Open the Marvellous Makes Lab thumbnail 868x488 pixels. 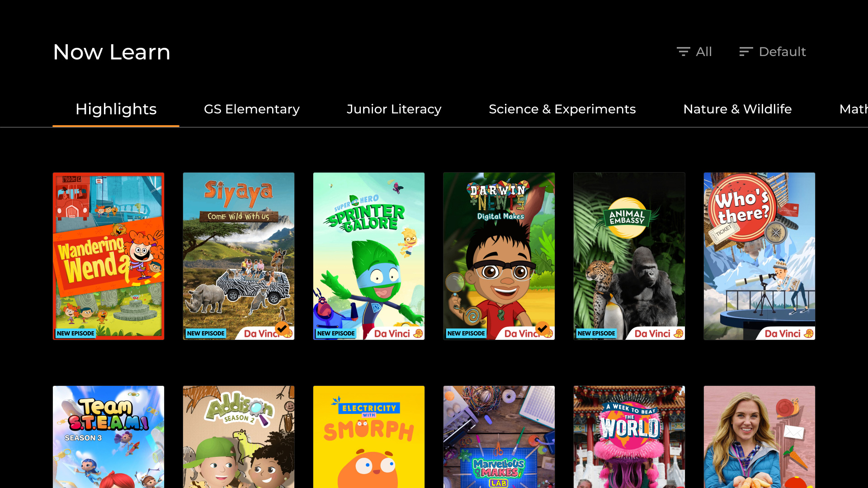[499, 436]
